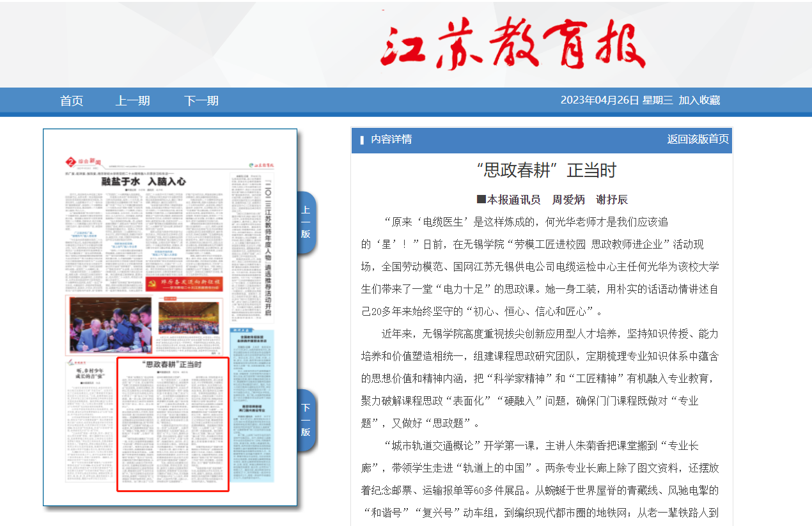
Task: Open the “融盐于水 入脑入心” article in page preview
Action: pos(144,182)
